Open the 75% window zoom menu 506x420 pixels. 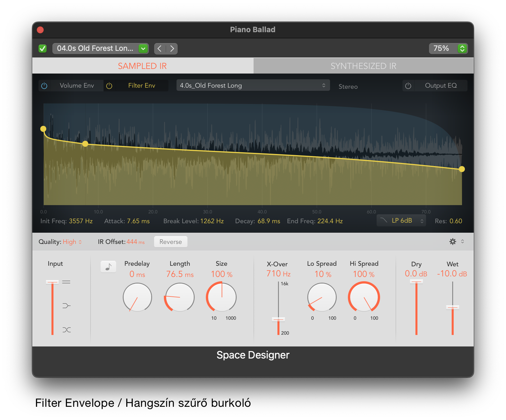click(448, 48)
